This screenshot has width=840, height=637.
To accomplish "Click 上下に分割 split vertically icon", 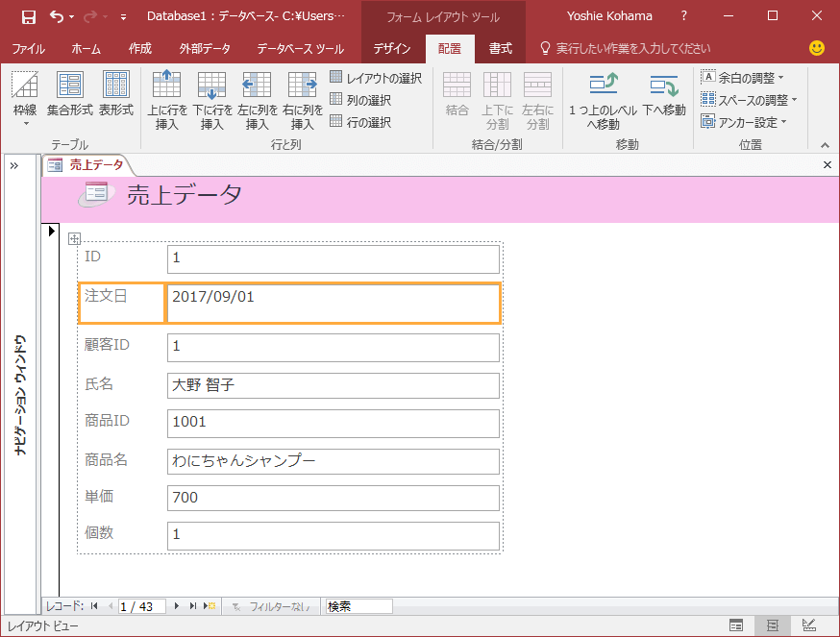I will tap(497, 101).
